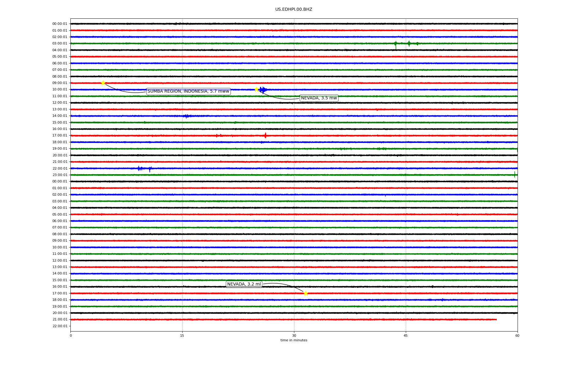The width and height of the screenshot is (588, 368).
Task: Click the 17:00:01 label on the Nevada 3.2 star row
Action: (60, 293)
